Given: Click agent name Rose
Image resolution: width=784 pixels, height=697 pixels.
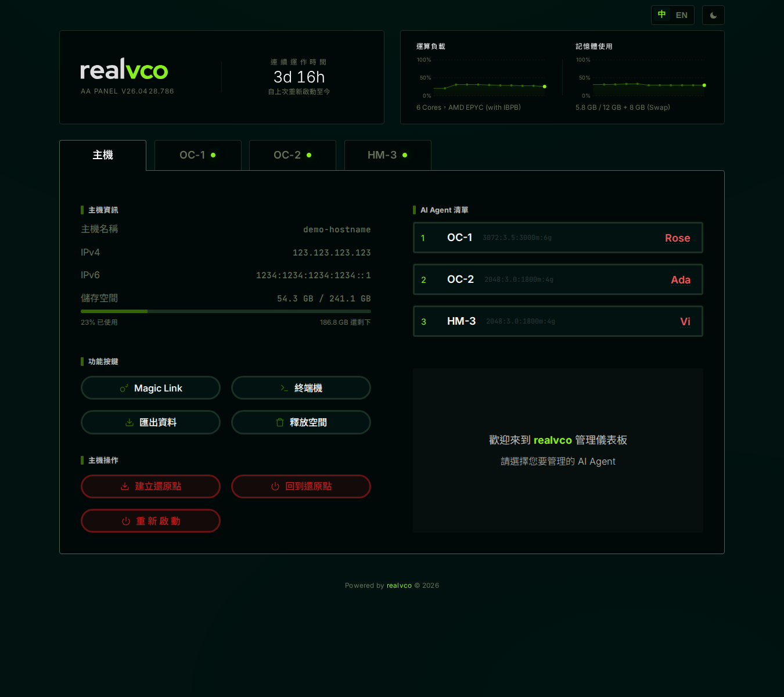Looking at the screenshot, I should tap(677, 238).
